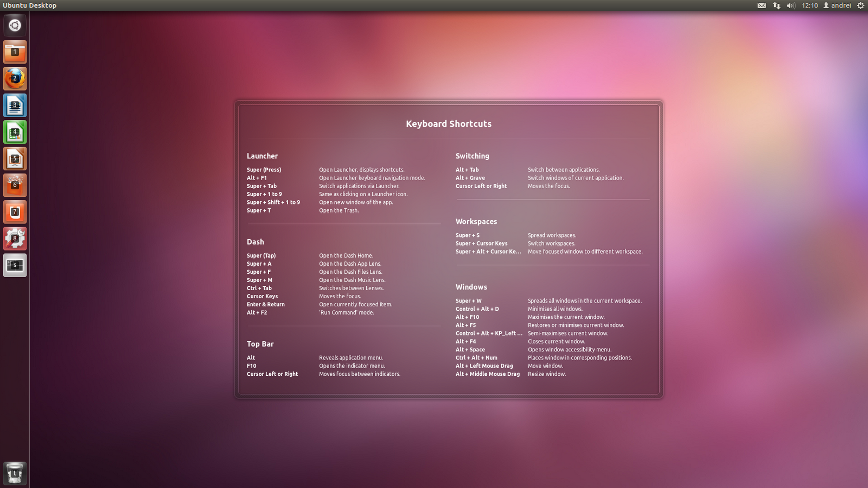Click the 'Enter & Return' shortcut text

[266, 305]
